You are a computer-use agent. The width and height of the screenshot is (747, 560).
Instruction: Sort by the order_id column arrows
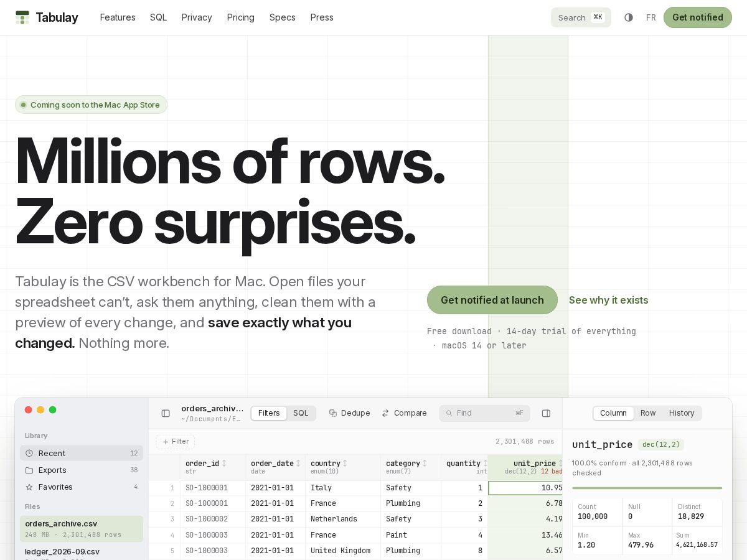224,464
